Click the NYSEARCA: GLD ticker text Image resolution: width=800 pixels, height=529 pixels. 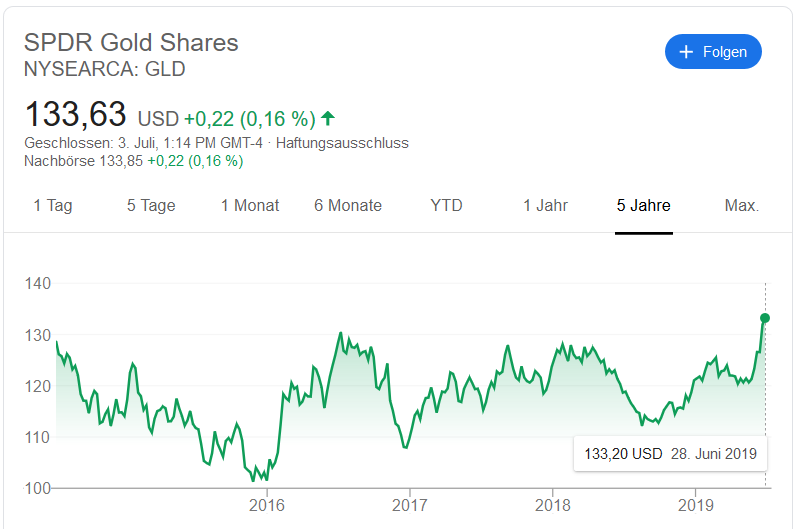pyautogui.click(x=104, y=69)
